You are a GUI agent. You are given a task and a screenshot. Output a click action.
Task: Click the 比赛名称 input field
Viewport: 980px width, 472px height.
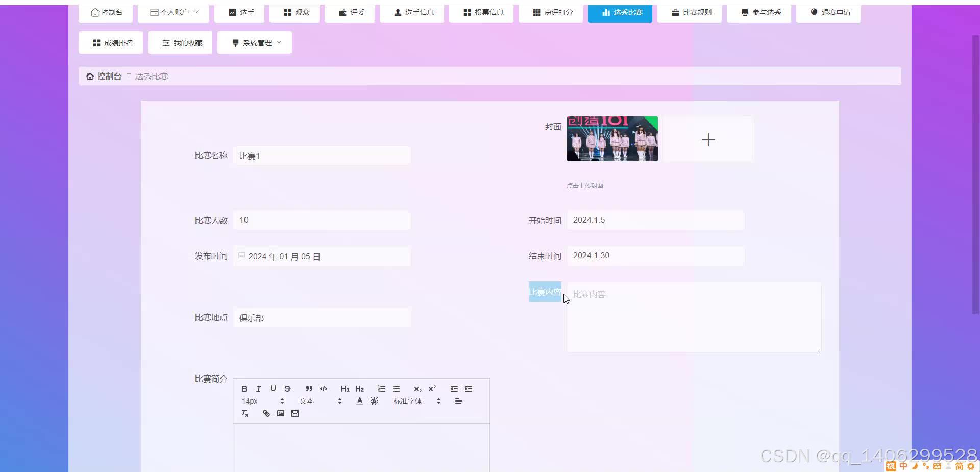click(x=322, y=156)
